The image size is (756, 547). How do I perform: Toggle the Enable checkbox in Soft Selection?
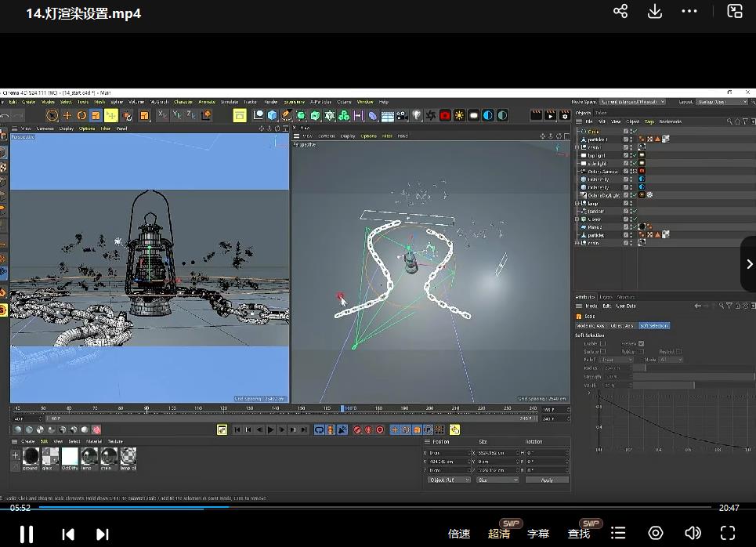(x=602, y=343)
